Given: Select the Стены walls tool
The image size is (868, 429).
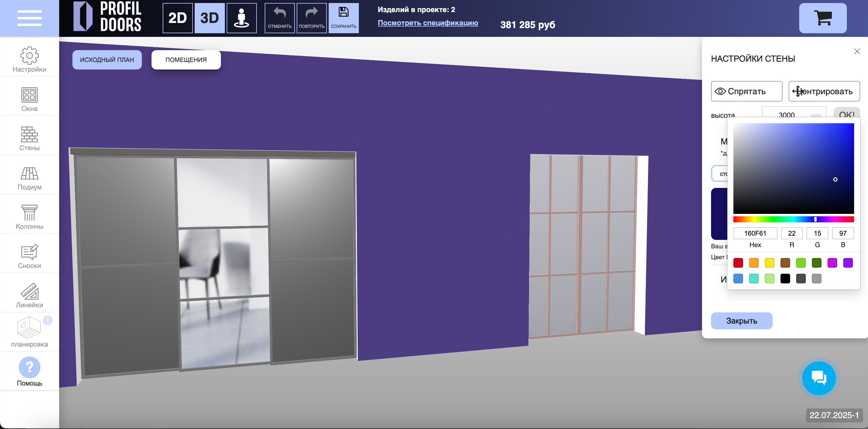Looking at the screenshot, I should 29,138.
